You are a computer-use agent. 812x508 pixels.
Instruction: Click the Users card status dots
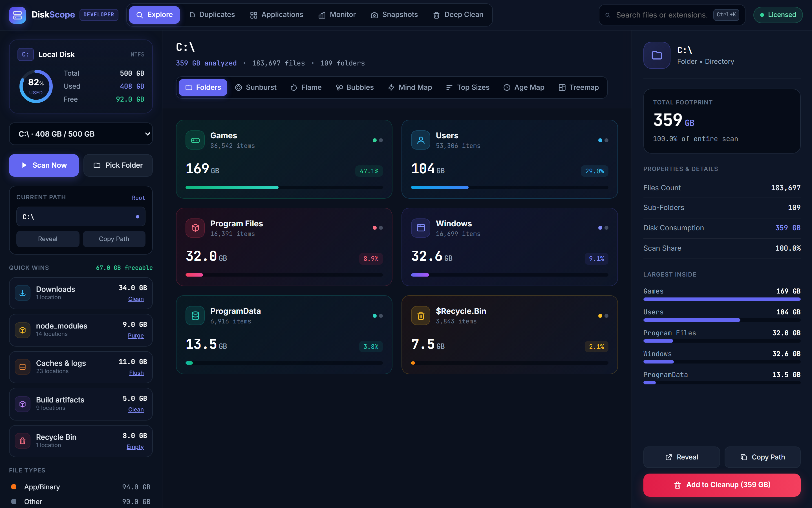point(603,141)
